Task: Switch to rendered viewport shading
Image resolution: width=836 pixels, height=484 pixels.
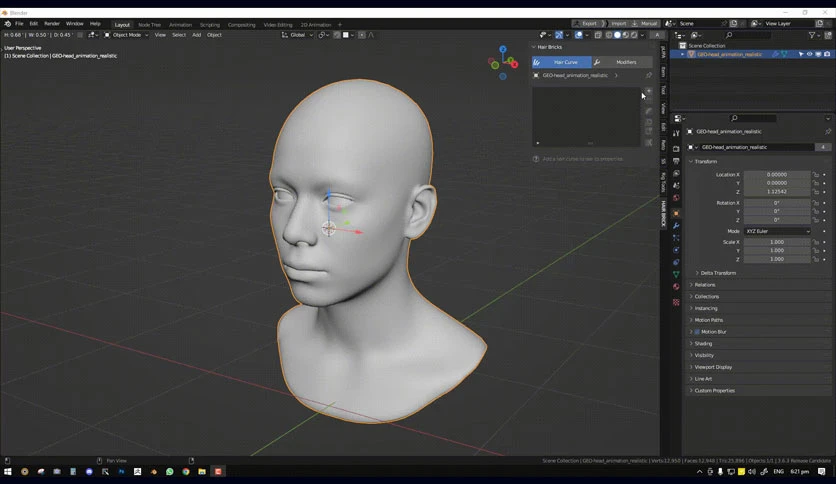Action: (x=634, y=35)
